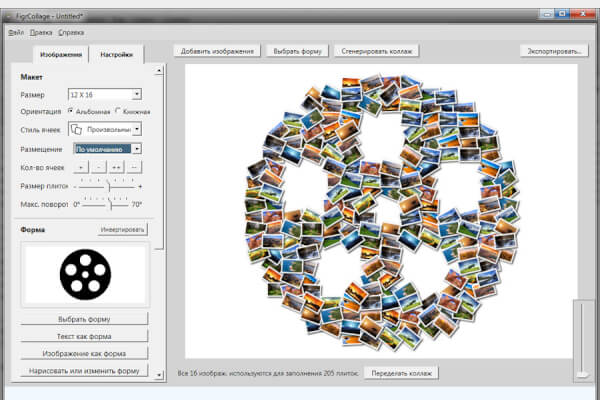Viewport: 600px width, 400px height.
Task: Click the collage canvas image
Action: coord(381,211)
